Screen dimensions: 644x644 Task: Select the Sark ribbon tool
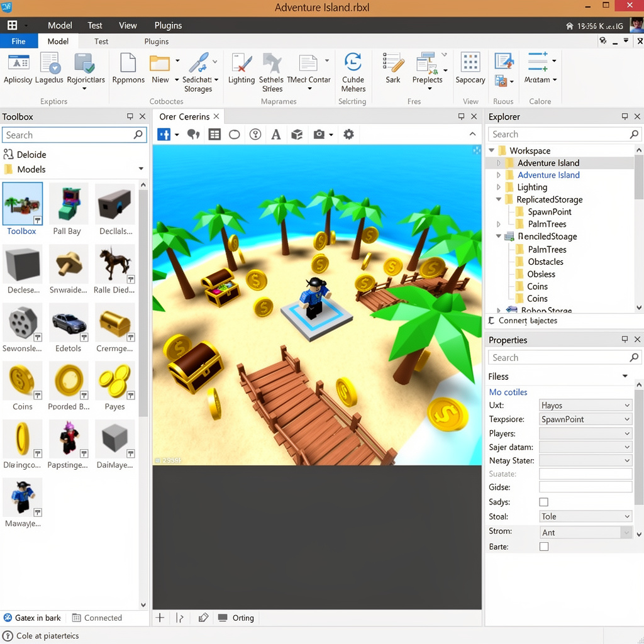(x=392, y=69)
